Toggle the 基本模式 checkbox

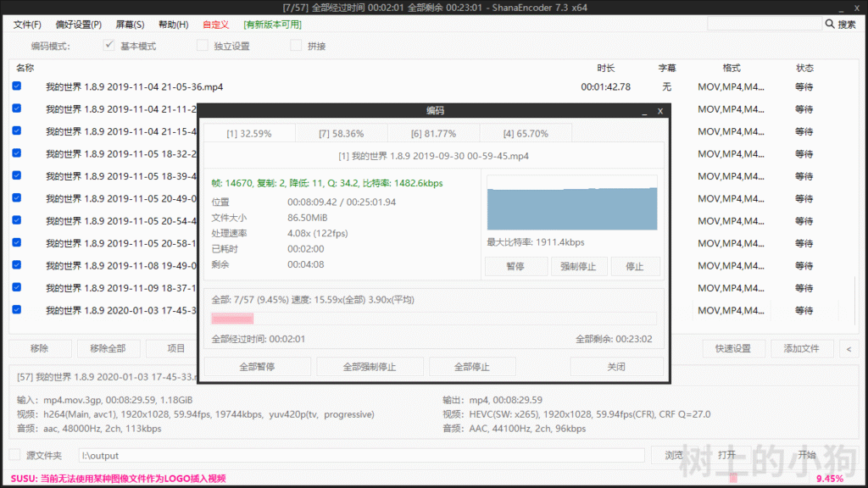[x=109, y=46]
